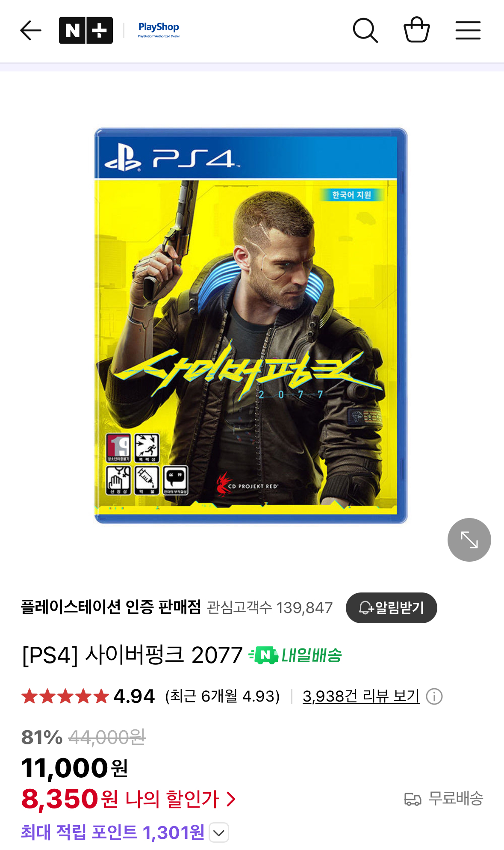
Task: Tap the product title 사이버펑크 2077
Action: coord(133,655)
